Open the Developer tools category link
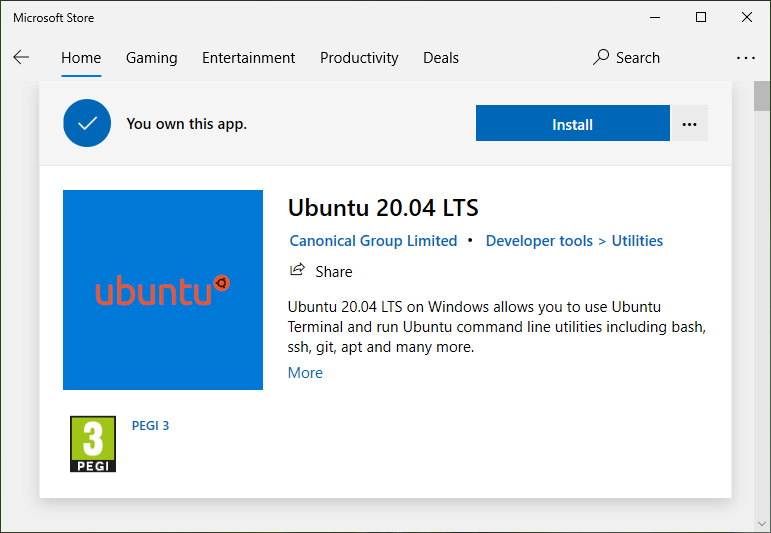This screenshot has width=771, height=533. 539,241
